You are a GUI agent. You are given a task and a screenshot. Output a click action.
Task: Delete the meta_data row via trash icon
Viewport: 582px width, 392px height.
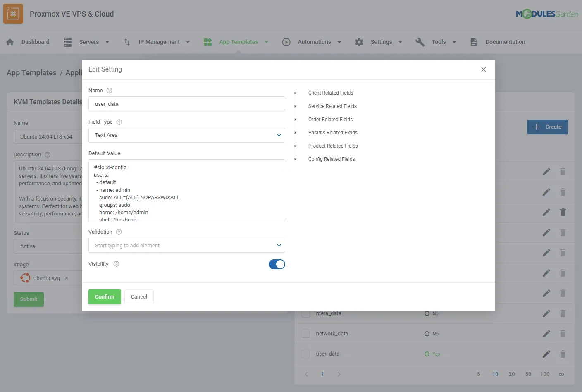pyautogui.click(x=563, y=313)
